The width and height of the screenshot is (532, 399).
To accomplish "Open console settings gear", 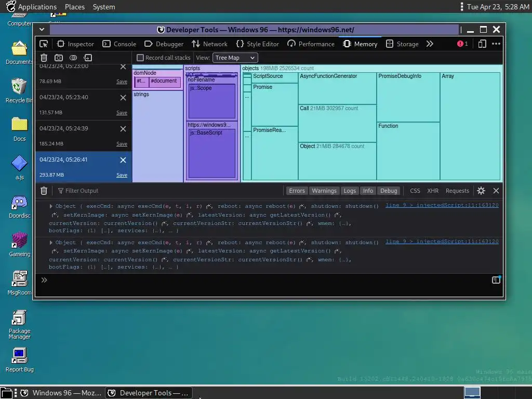I will pos(481,191).
